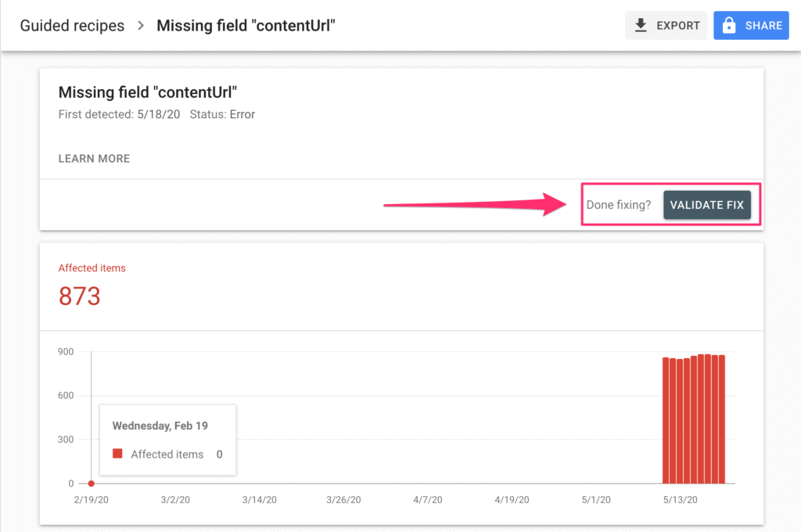Click the breadcrumb chevron separator

(x=141, y=26)
